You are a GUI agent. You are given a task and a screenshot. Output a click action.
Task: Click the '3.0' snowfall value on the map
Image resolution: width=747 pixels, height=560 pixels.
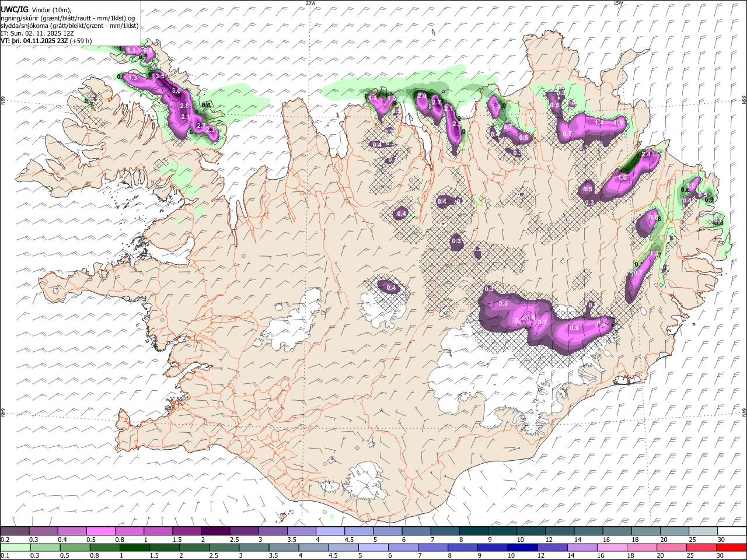coord(176,91)
